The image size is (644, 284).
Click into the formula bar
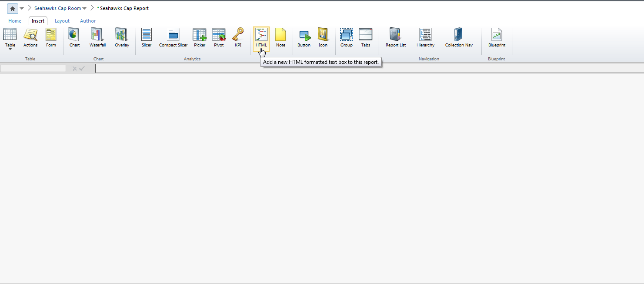pyautogui.click(x=370, y=68)
